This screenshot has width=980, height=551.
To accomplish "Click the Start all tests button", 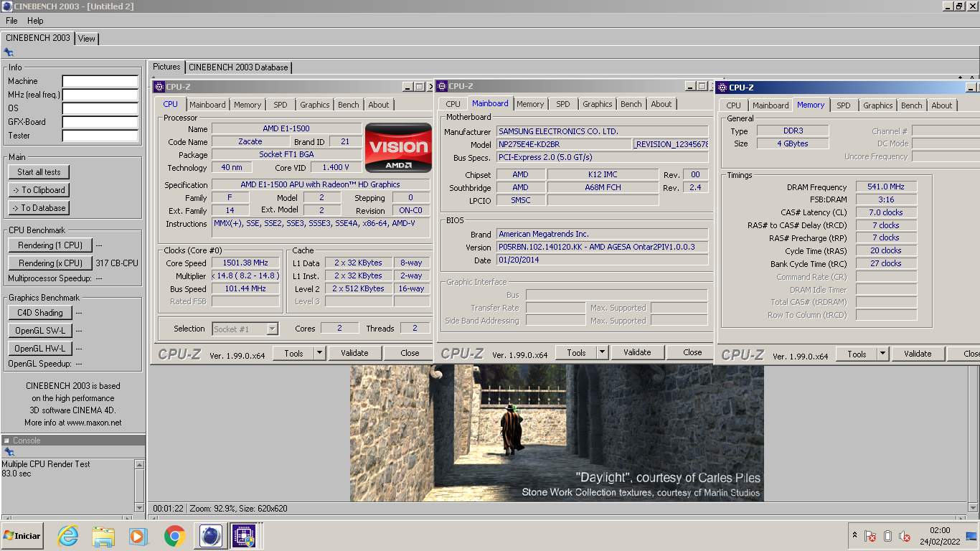I will [39, 172].
